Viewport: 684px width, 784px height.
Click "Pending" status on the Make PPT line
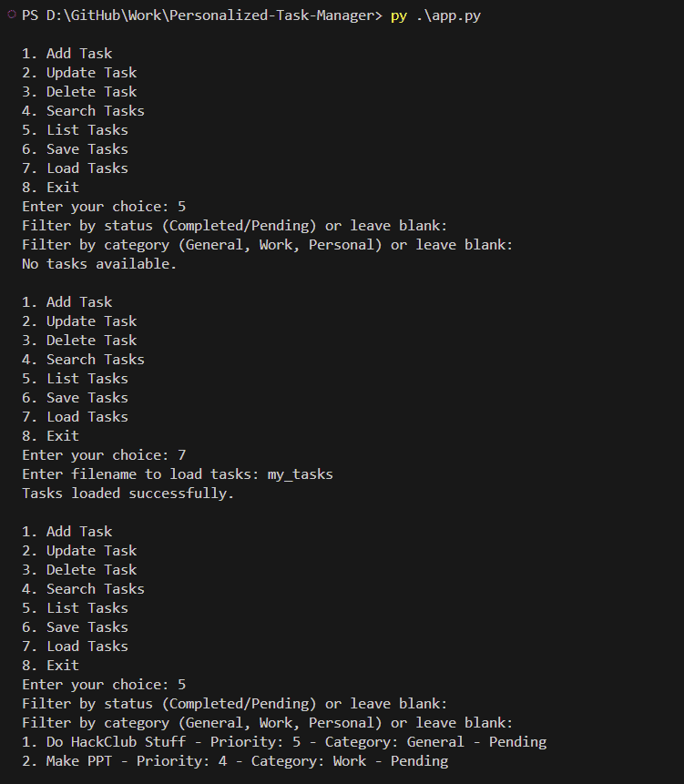coord(419,760)
